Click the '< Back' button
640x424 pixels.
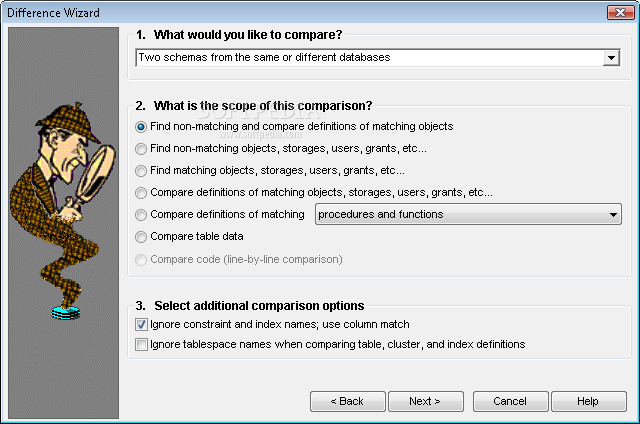(348, 402)
